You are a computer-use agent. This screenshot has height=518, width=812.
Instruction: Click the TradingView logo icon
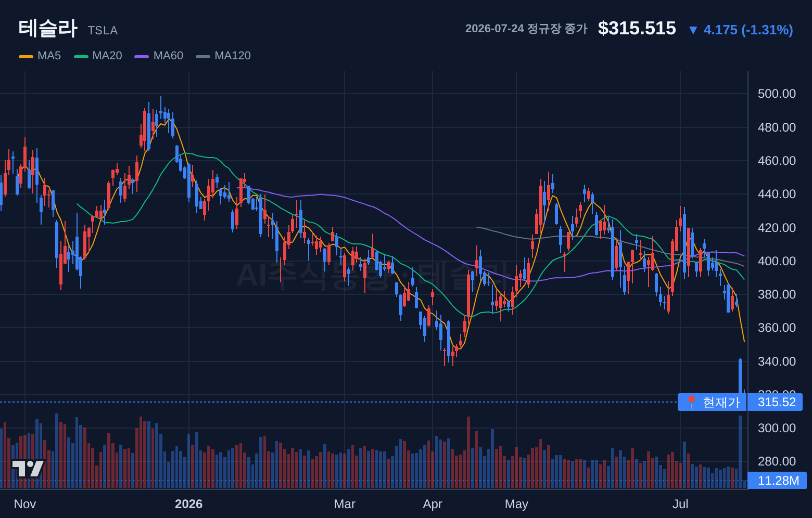pos(28,469)
